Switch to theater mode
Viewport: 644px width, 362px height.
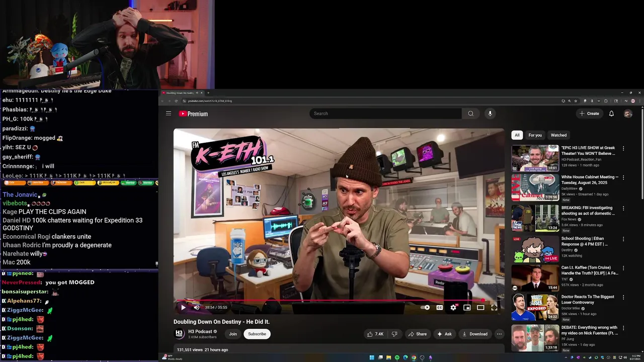point(480,307)
